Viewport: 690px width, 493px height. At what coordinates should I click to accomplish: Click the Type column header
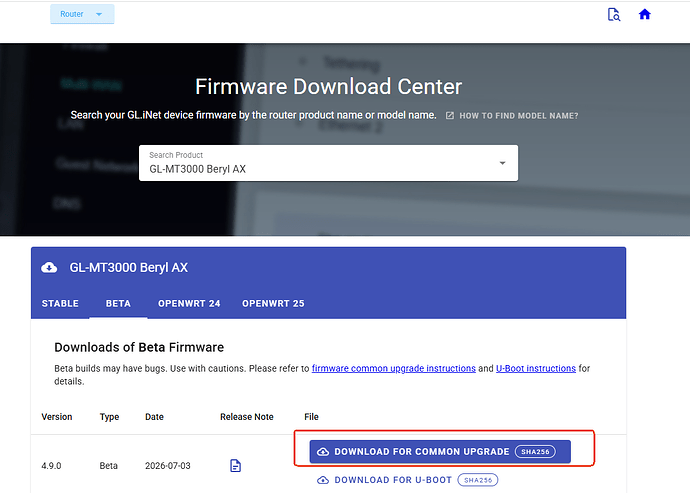(109, 417)
